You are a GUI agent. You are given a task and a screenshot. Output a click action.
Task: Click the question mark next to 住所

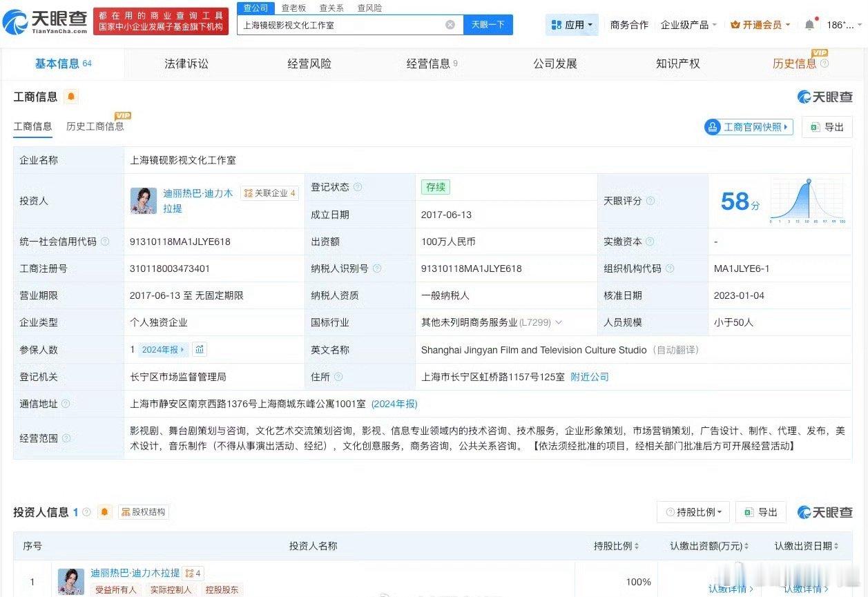(x=337, y=376)
